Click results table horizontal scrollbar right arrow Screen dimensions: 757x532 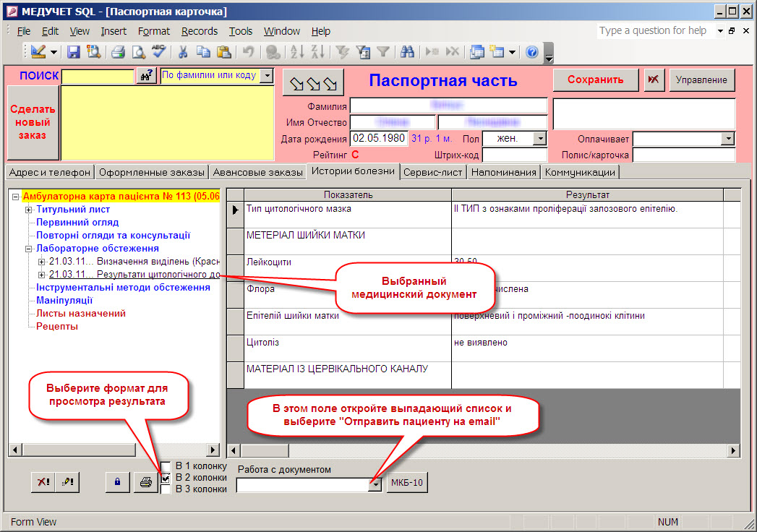tap(734, 451)
